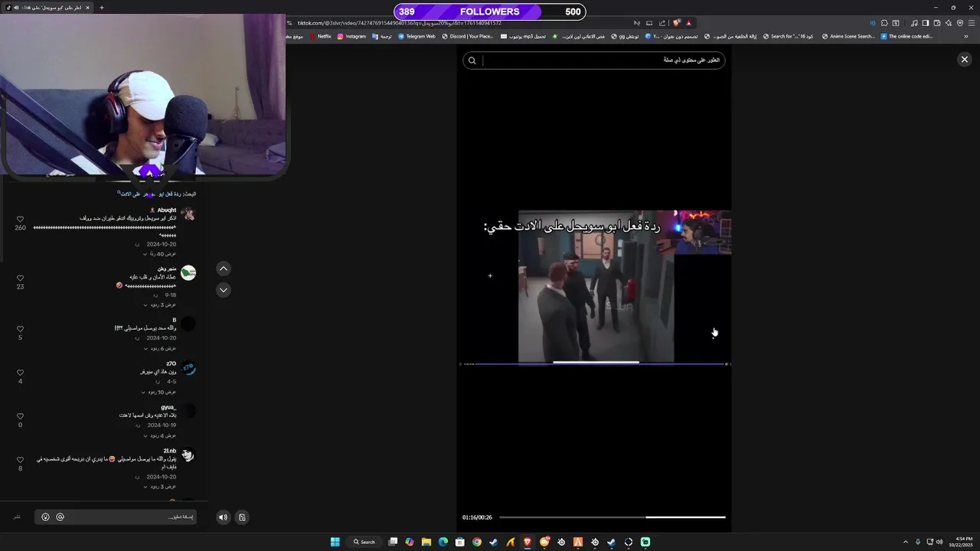Click the icon right of the speaker button
Screen dimensions: 980x551
[242, 517]
